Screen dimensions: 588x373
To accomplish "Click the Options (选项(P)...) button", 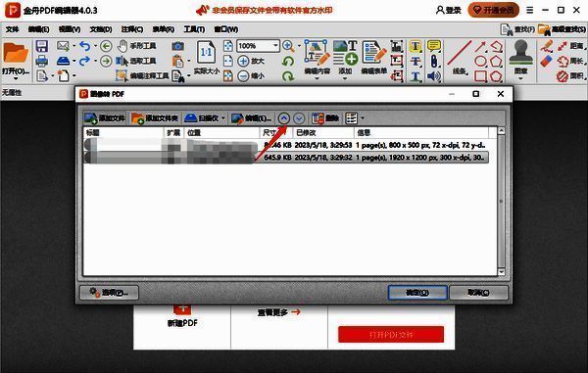I will coord(109,293).
